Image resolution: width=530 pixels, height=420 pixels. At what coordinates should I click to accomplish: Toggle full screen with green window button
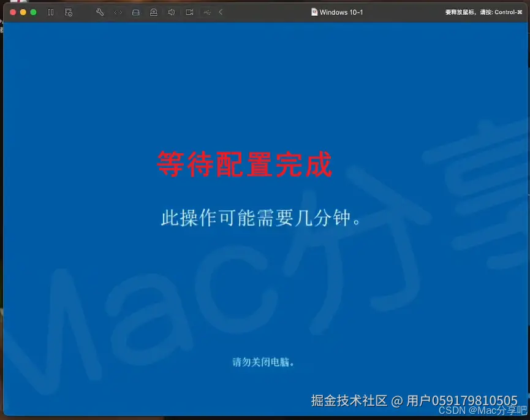(32, 12)
